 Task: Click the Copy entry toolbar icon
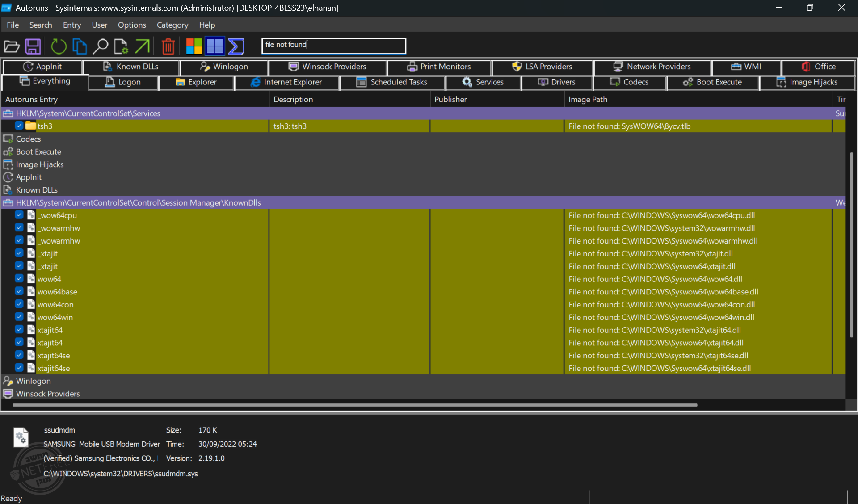80,46
